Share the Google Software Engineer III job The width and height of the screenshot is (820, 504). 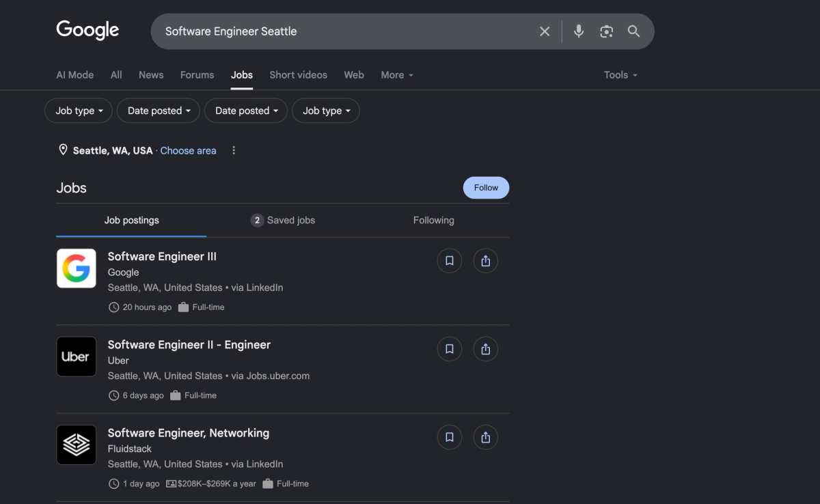click(x=486, y=261)
